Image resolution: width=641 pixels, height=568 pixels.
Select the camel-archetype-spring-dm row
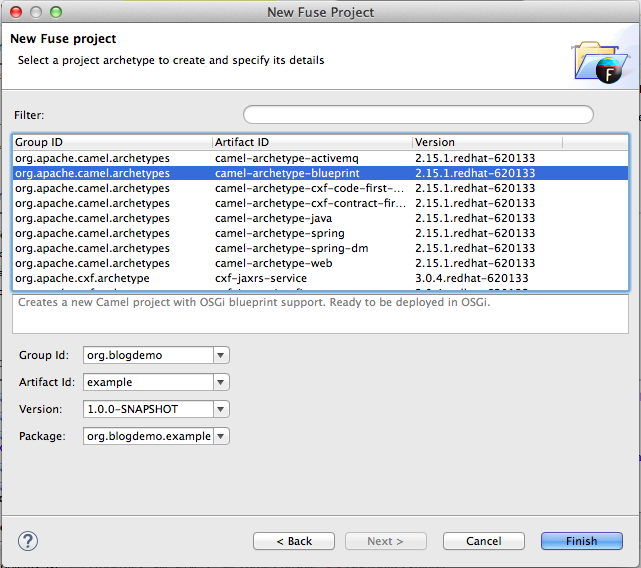(x=320, y=248)
